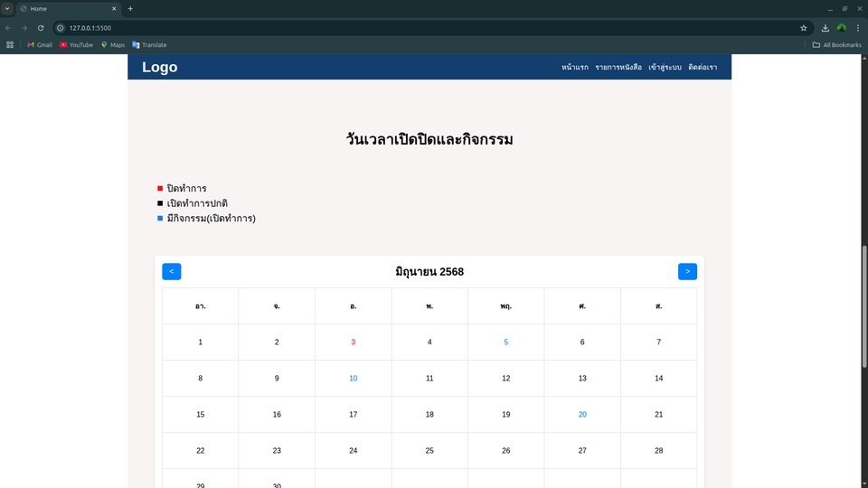Open the tab search dropdown arrow
The image size is (868, 488).
coord(7,8)
